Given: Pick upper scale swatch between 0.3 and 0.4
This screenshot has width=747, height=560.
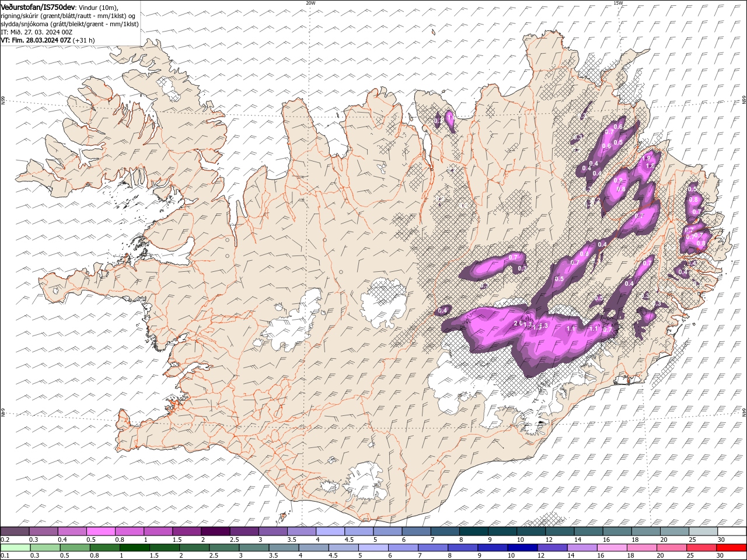Looking at the screenshot, I should pos(43,531).
